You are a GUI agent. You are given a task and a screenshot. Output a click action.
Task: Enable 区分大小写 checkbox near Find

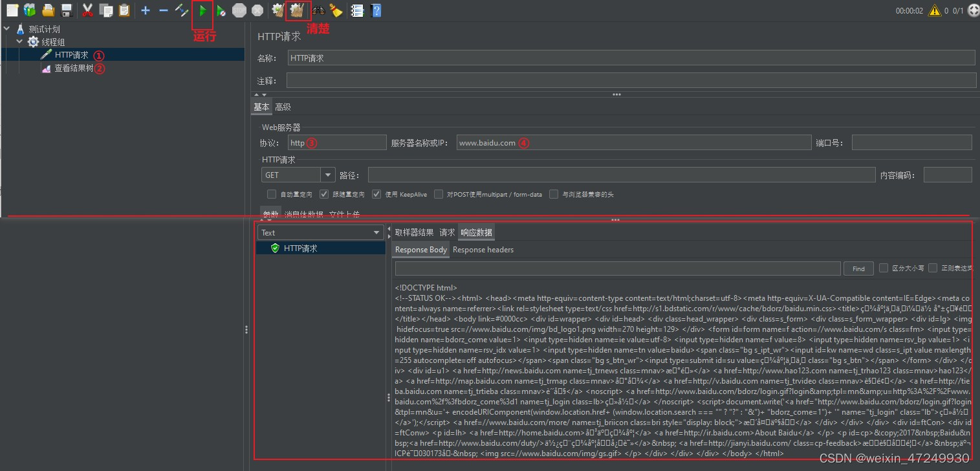coord(884,268)
